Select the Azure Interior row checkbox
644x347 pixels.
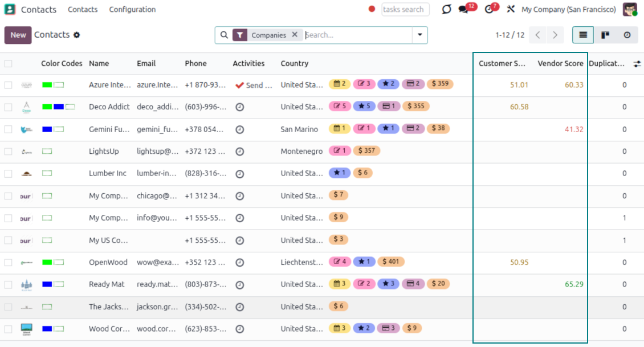[9, 85]
